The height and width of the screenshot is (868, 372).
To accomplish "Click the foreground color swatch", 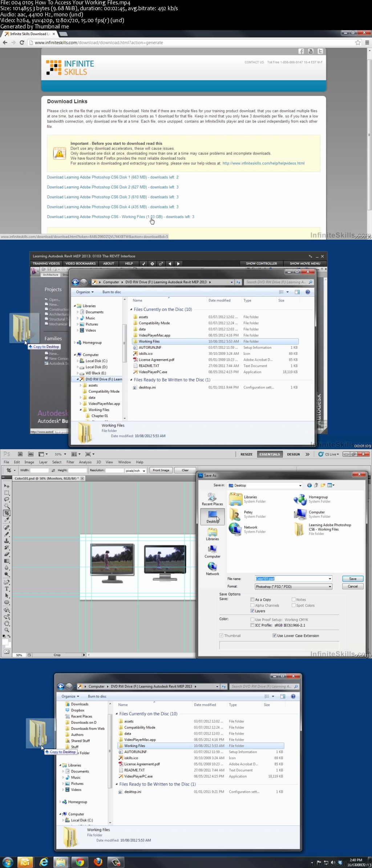I will [x=5, y=642].
